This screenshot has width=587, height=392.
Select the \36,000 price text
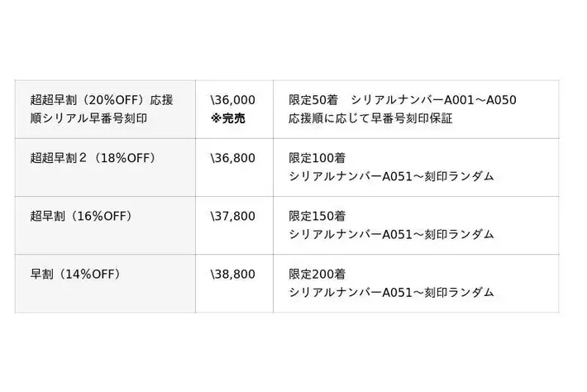click(x=233, y=100)
